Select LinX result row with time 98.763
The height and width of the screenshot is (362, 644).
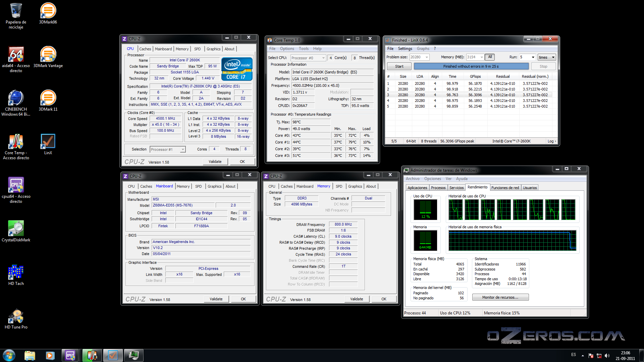[469, 95]
